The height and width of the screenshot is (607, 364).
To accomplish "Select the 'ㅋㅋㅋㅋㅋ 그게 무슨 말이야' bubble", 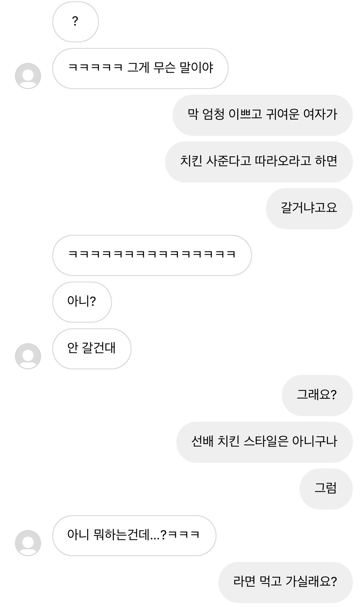I will point(140,69).
